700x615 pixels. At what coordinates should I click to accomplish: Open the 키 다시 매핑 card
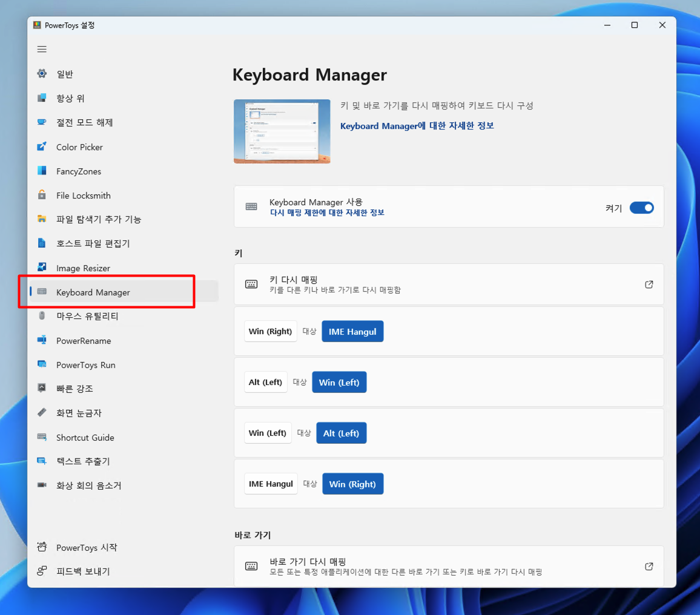click(449, 284)
